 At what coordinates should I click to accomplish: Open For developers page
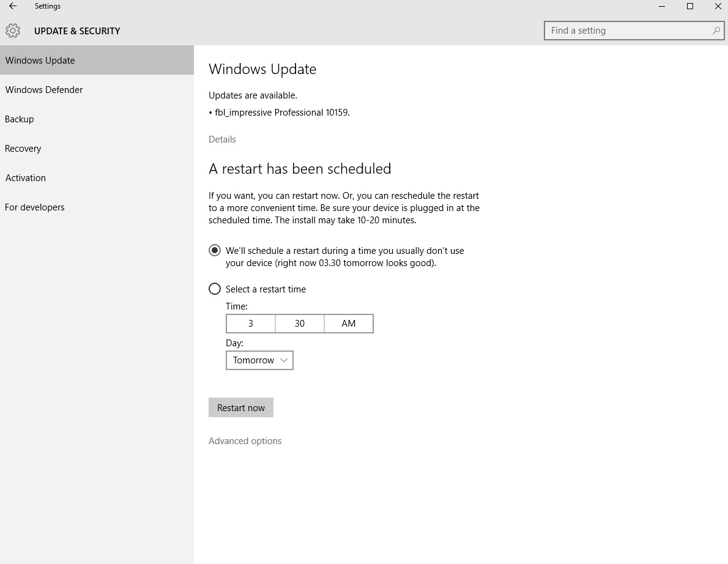coord(97,207)
